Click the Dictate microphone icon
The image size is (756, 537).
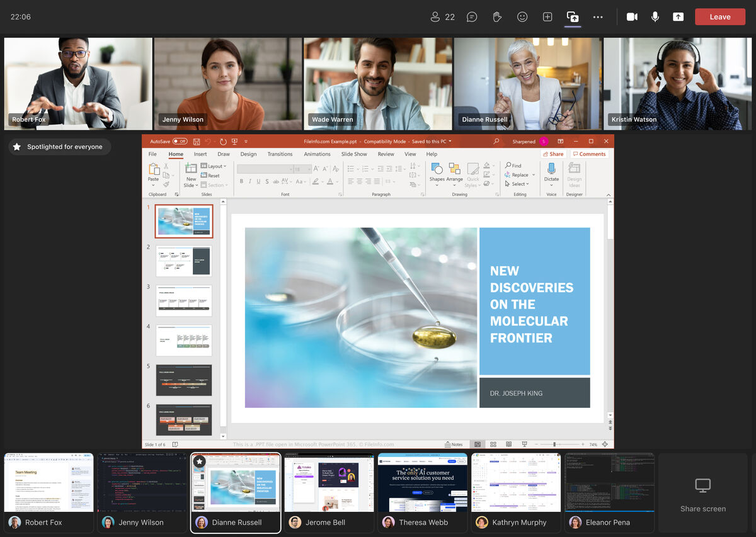click(x=551, y=169)
